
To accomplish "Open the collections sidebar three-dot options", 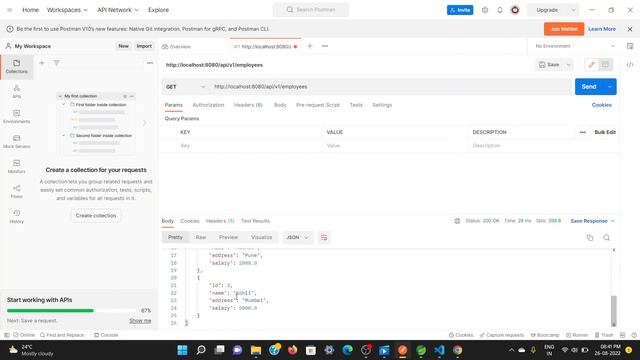I will [150, 63].
